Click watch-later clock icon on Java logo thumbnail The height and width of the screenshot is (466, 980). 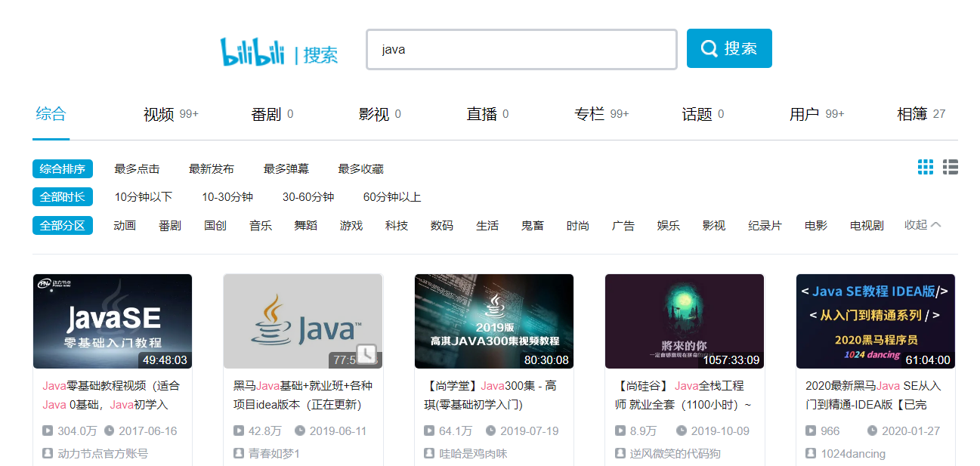point(366,353)
